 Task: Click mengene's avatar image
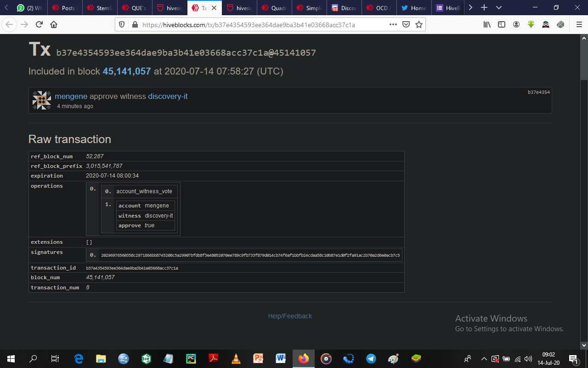click(x=42, y=100)
